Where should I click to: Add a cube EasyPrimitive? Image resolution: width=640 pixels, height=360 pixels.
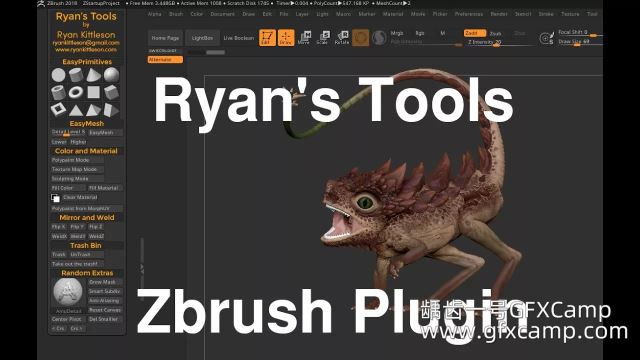tap(111, 92)
